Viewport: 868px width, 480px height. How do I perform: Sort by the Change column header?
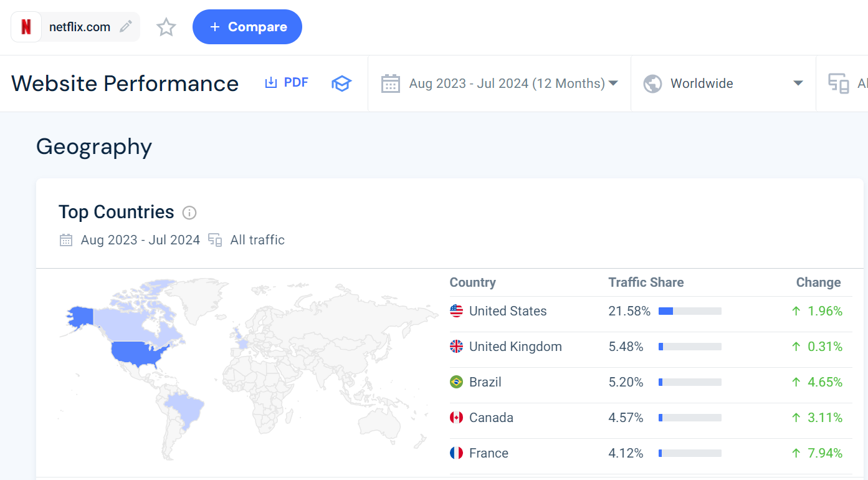coord(819,282)
